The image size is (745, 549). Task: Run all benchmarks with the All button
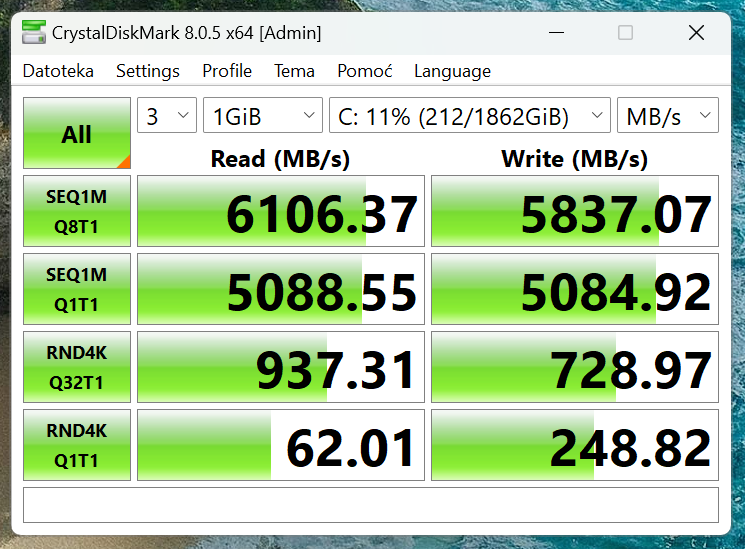[x=77, y=134]
